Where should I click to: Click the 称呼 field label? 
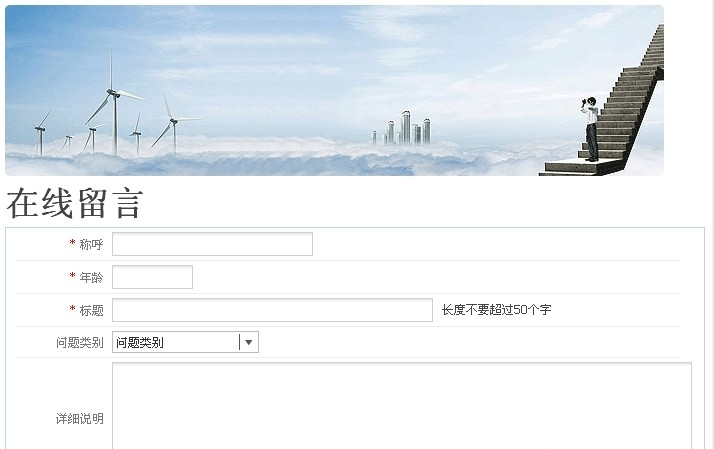pos(91,245)
